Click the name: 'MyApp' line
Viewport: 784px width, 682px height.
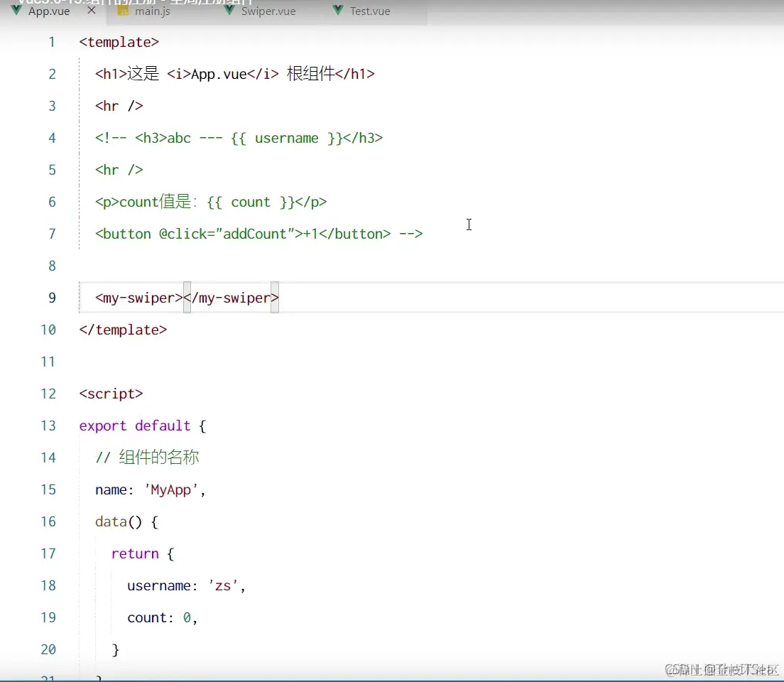click(x=151, y=490)
